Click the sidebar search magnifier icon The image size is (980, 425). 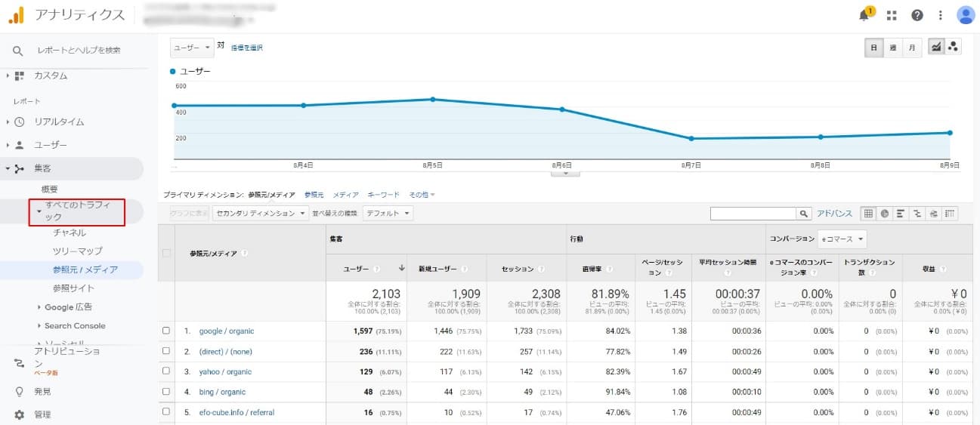click(18, 51)
